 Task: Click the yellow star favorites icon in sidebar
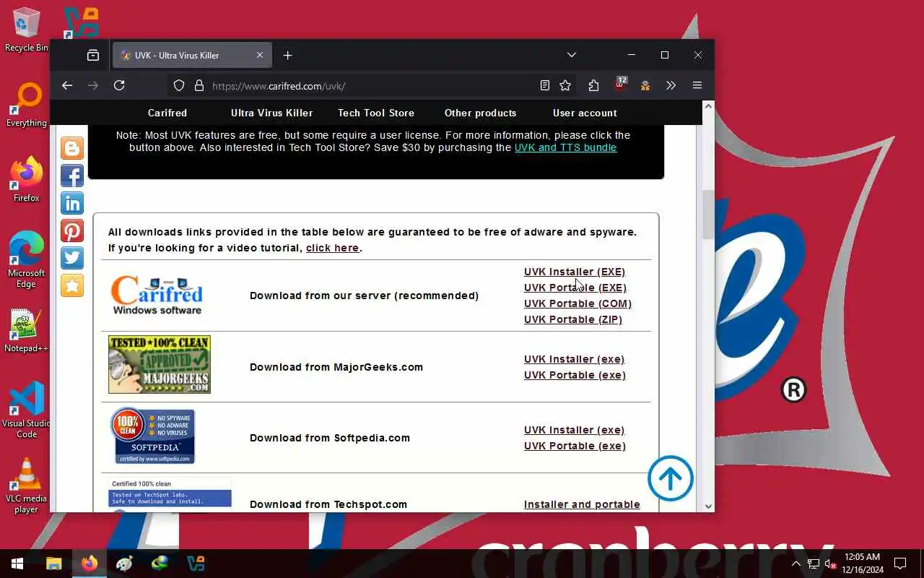click(72, 285)
